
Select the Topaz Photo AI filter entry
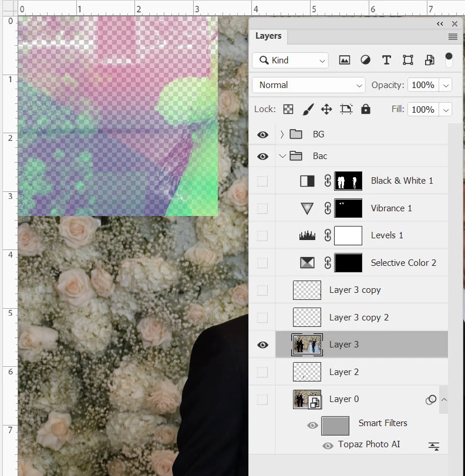[369, 444]
